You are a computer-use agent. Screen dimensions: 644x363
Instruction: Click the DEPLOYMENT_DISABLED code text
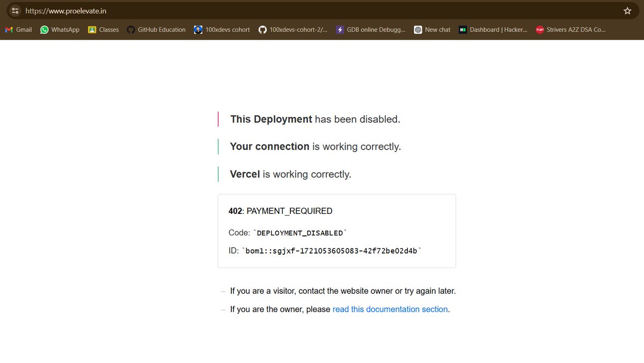point(301,233)
